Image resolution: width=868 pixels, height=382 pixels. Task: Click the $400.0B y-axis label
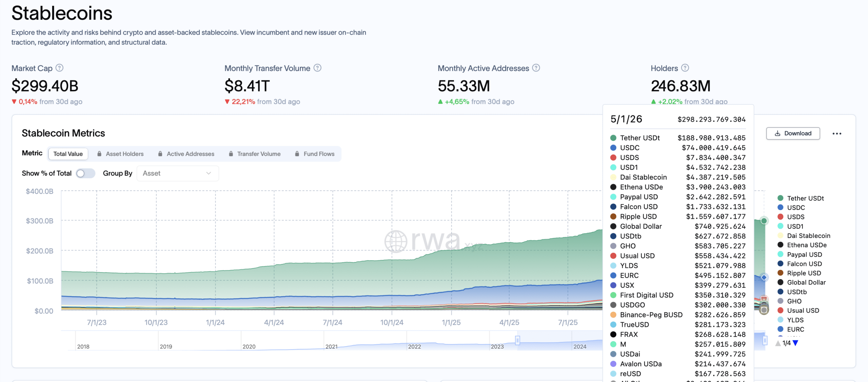pyautogui.click(x=40, y=192)
